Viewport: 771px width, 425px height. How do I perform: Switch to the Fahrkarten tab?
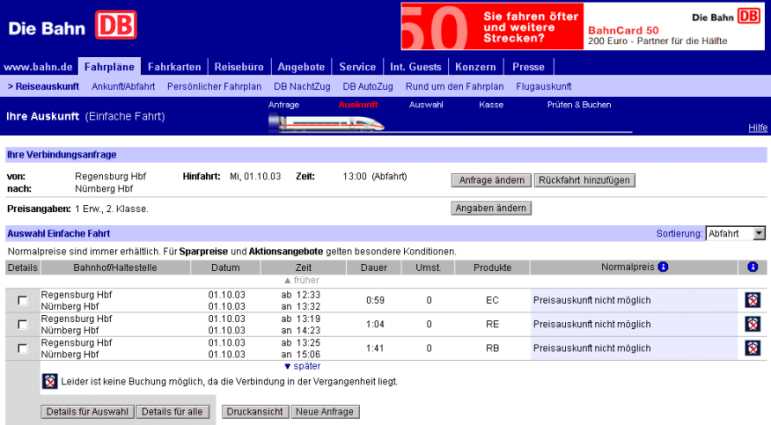click(174, 67)
